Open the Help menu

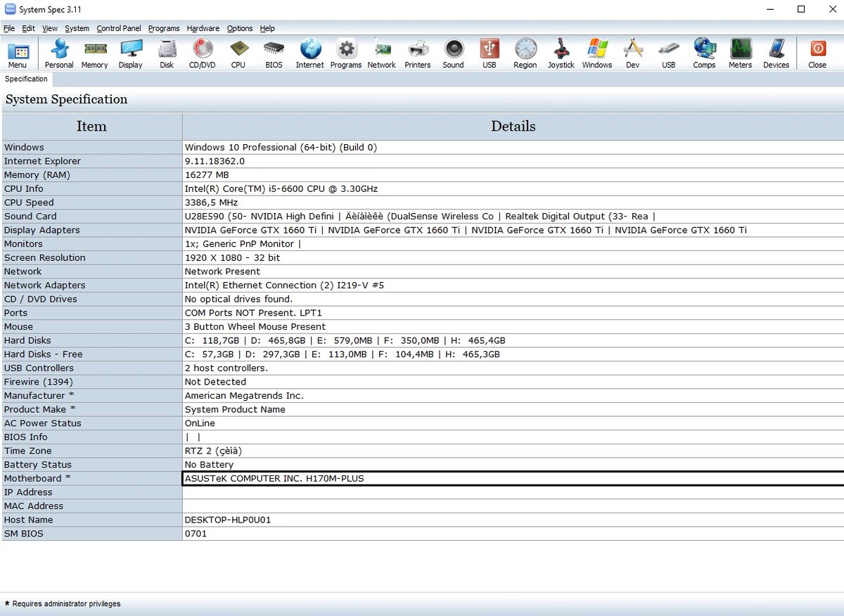[x=267, y=28]
